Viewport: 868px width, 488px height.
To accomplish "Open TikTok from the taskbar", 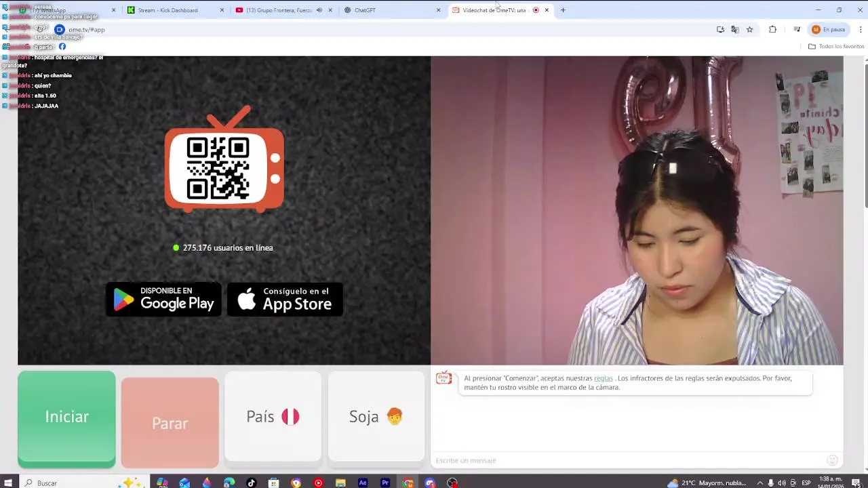I will (x=252, y=483).
